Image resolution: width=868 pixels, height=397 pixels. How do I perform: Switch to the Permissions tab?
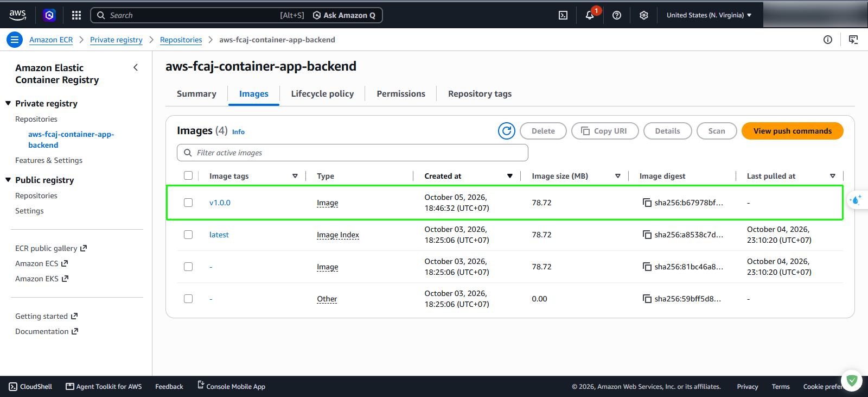tap(401, 94)
